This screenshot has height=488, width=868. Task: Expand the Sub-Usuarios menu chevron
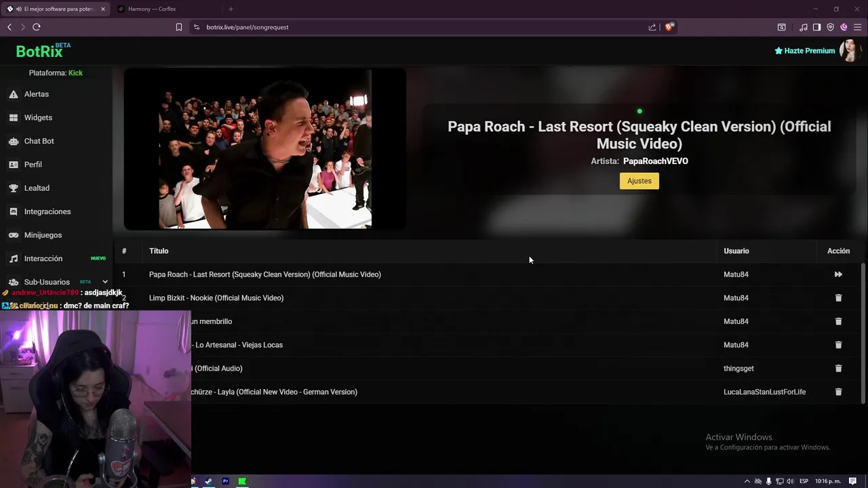(105, 282)
